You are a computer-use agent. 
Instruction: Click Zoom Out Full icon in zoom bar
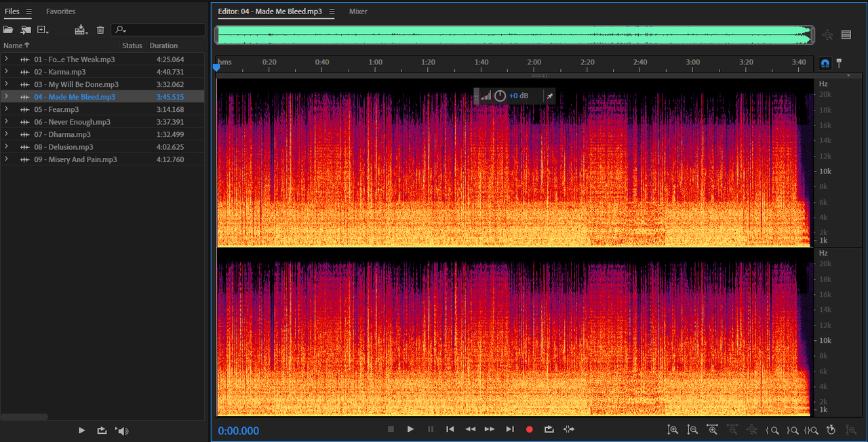pos(752,430)
